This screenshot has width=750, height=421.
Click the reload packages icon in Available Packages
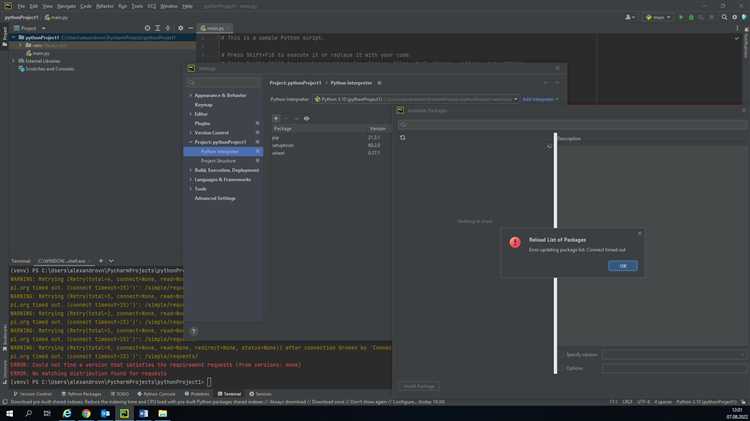[x=403, y=138]
